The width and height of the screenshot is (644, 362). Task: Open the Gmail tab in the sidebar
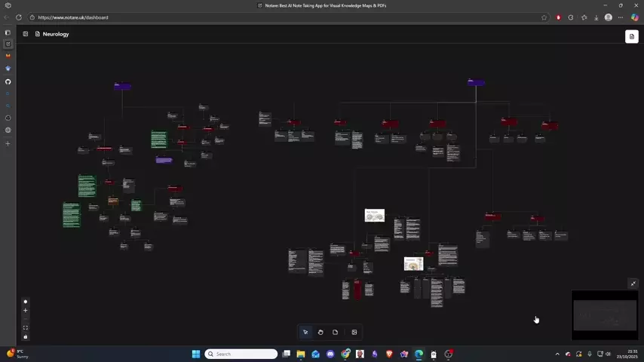8,56
